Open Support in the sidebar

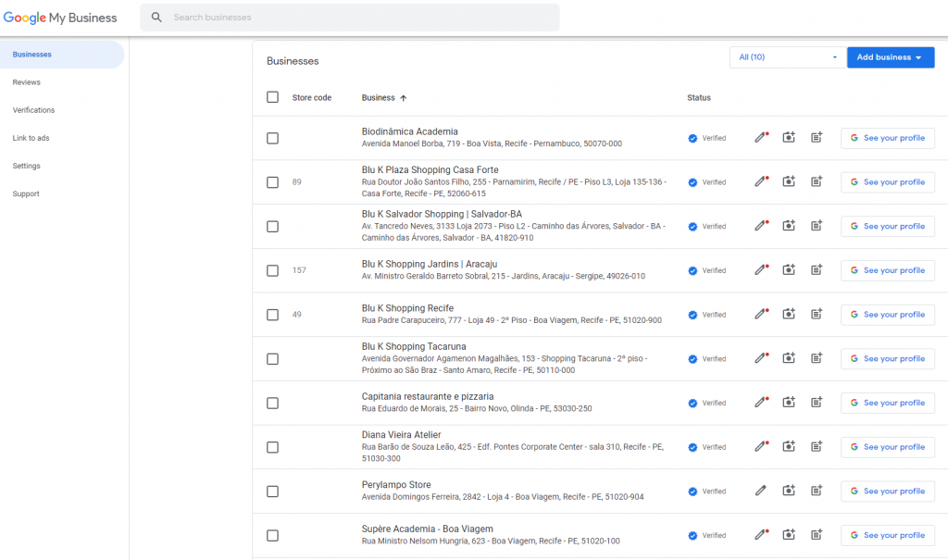pos(26,193)
